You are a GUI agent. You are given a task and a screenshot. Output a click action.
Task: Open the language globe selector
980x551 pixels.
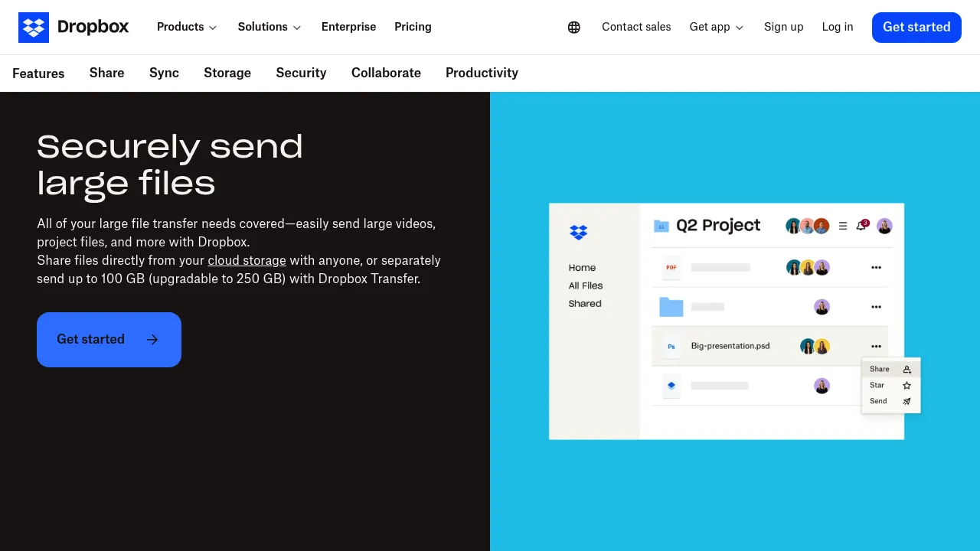[574, 28]
